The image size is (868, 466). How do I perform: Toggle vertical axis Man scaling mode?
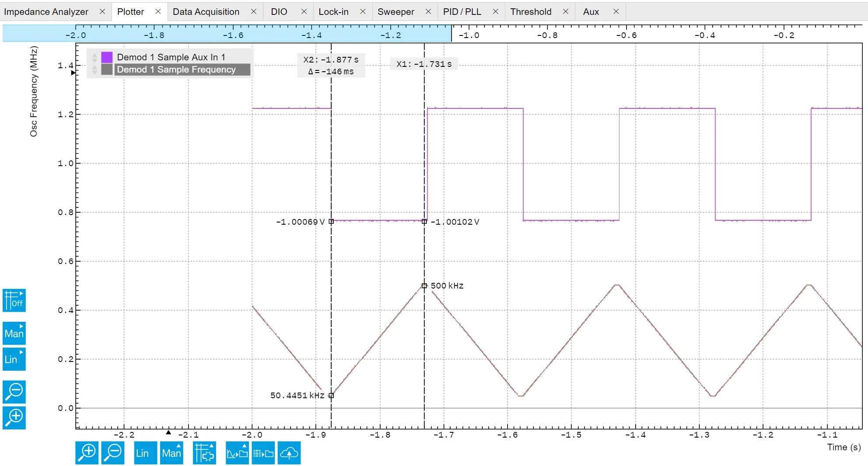click(x=14, y=334)
